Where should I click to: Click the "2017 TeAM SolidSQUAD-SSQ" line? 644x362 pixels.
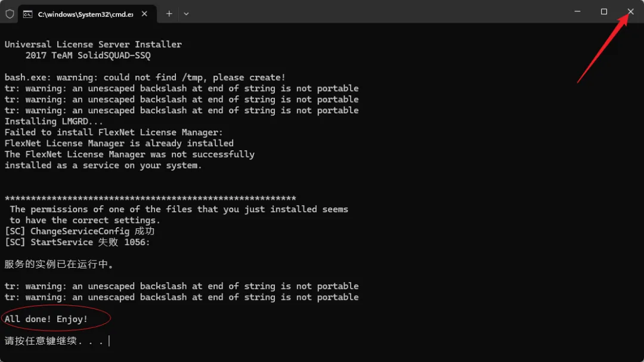[88, 55]
